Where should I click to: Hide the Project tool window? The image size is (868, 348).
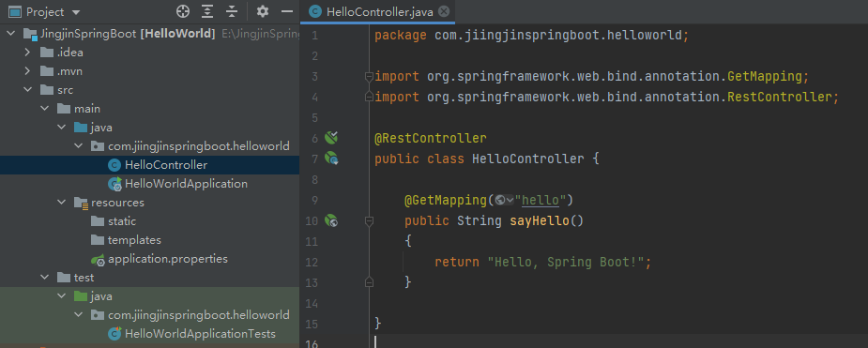tap(287, 11)
